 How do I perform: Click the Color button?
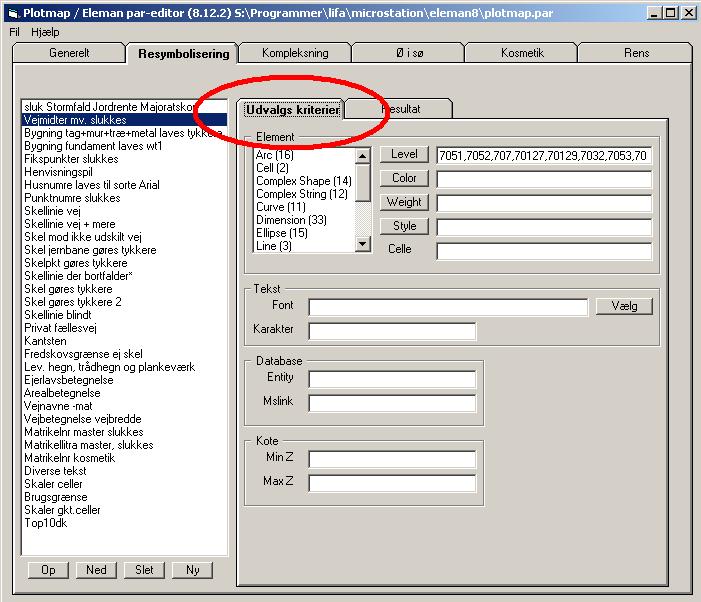click(x=404, y=178)
